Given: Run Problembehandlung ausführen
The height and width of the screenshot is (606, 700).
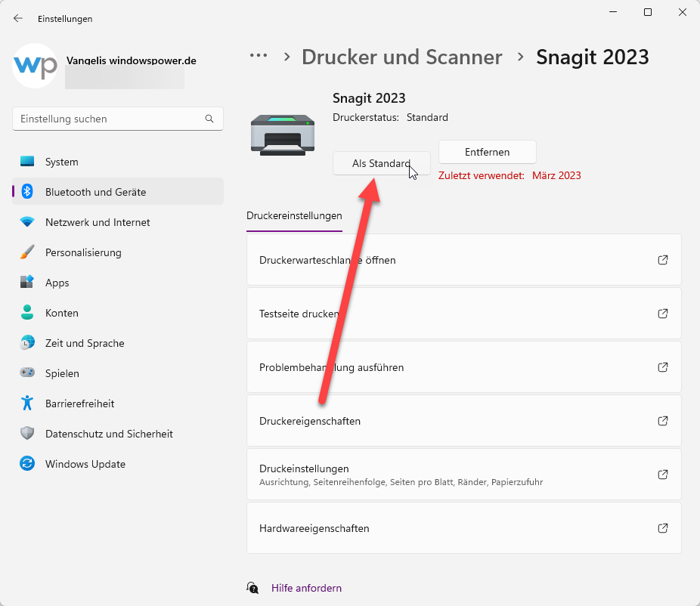Looking at the screenshot, I should click(x=464, y=366).
